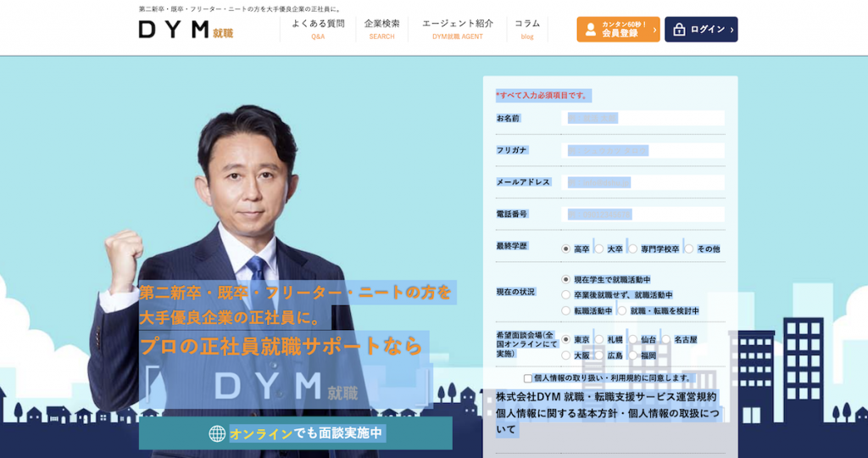
Task: Select the 専門学校卒 education option
Action: [x=632, y=249]
